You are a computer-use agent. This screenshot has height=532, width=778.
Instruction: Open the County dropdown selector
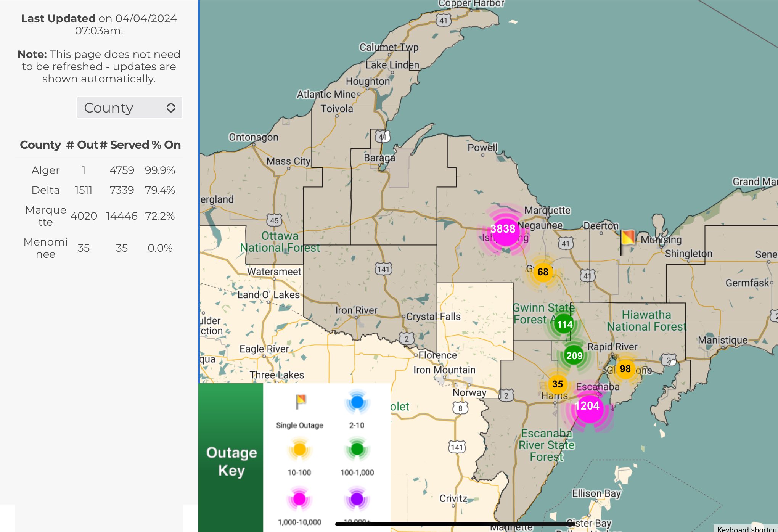pos(130,108)
